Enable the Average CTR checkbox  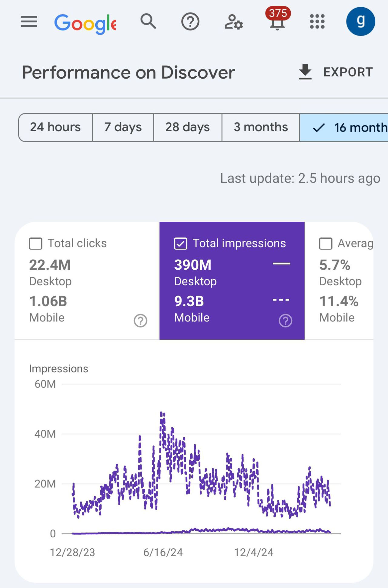pyautogui.click(x=326, y=244)
